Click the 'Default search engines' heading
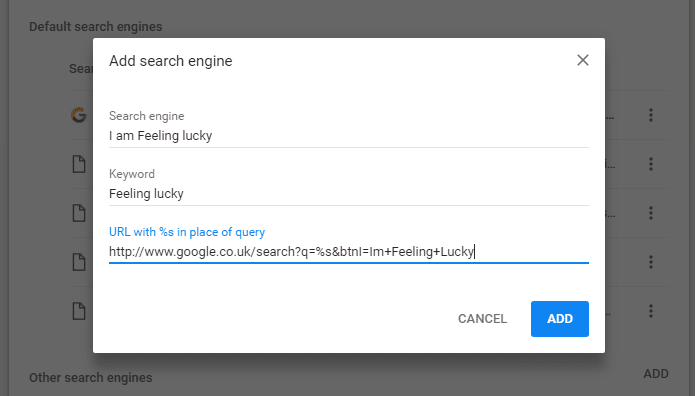This screenshot has width=695, height=396. click(x=96, y=27)
